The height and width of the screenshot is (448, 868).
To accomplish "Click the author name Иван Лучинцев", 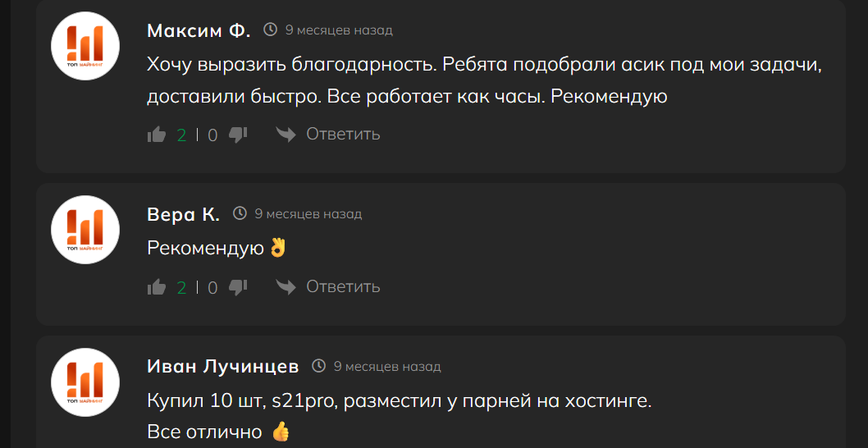I will [222, 366].
